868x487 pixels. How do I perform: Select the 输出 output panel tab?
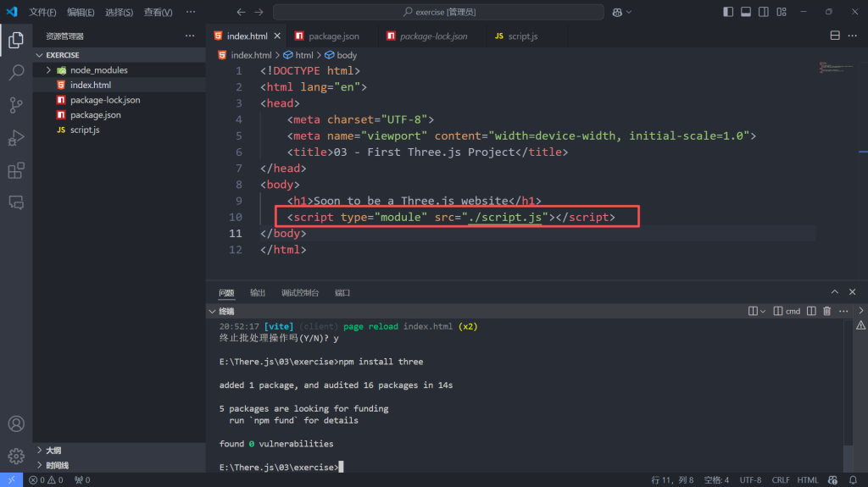(258, 292)
